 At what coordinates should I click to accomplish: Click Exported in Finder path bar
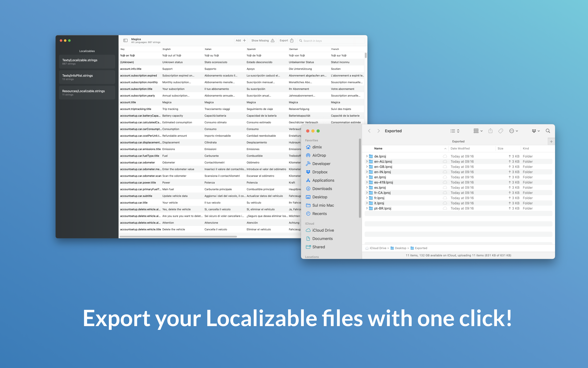click(x=419, y=248)
